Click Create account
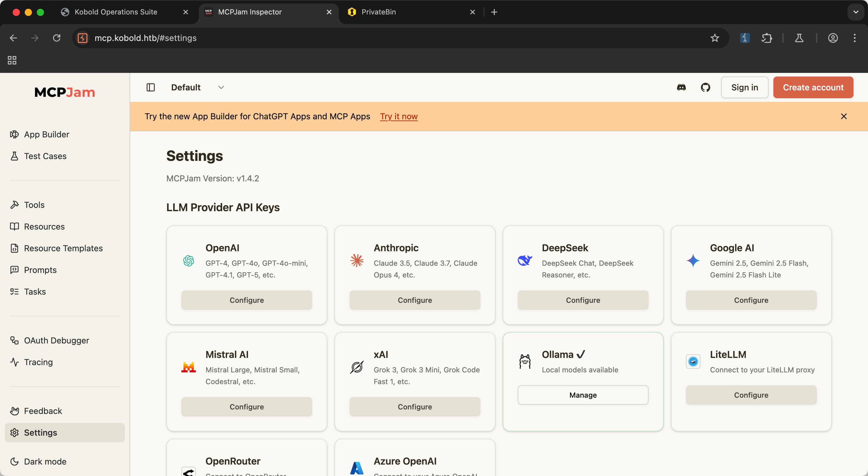This screenshot has height=476, width=868. click(x=813, y=87)
